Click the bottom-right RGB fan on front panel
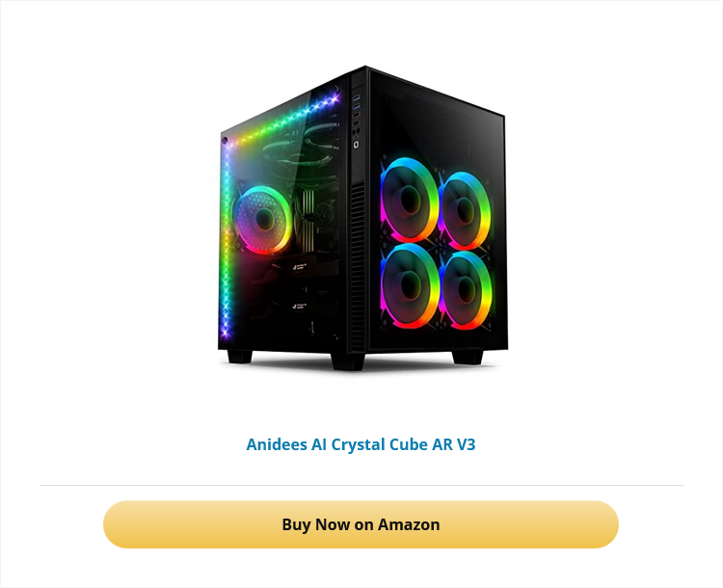Viewport: 723px width, 588px height. tap(466, 290)
